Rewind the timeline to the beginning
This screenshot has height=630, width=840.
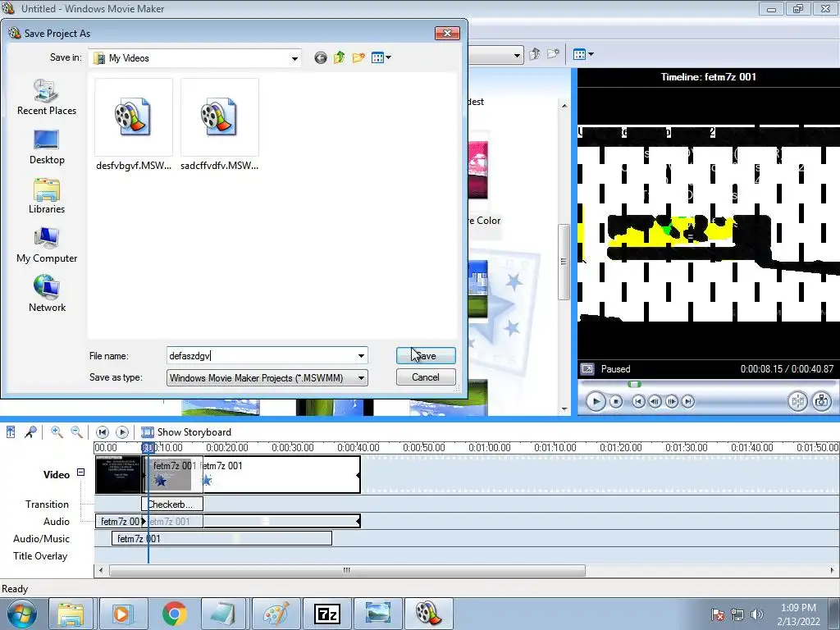pos(103,431)
